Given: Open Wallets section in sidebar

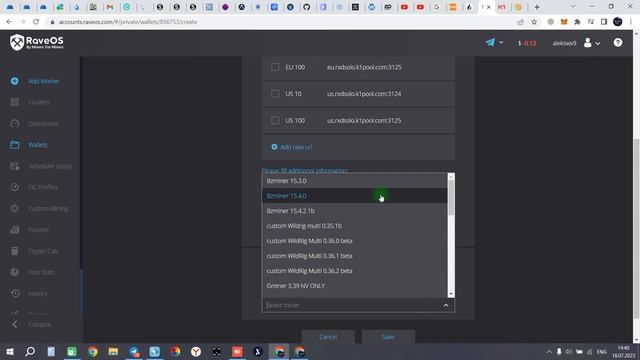Looking at the screenshot, I should click(38, 145).
